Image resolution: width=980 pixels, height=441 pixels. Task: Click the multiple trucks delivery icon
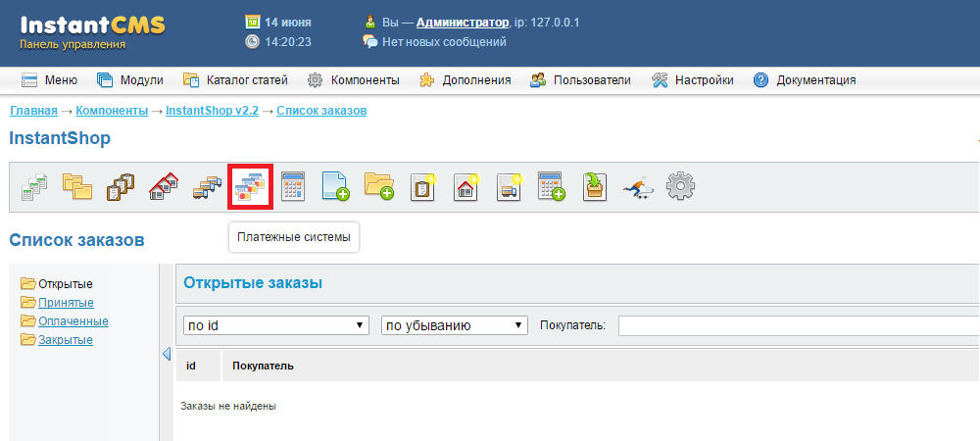coord(207,186)
